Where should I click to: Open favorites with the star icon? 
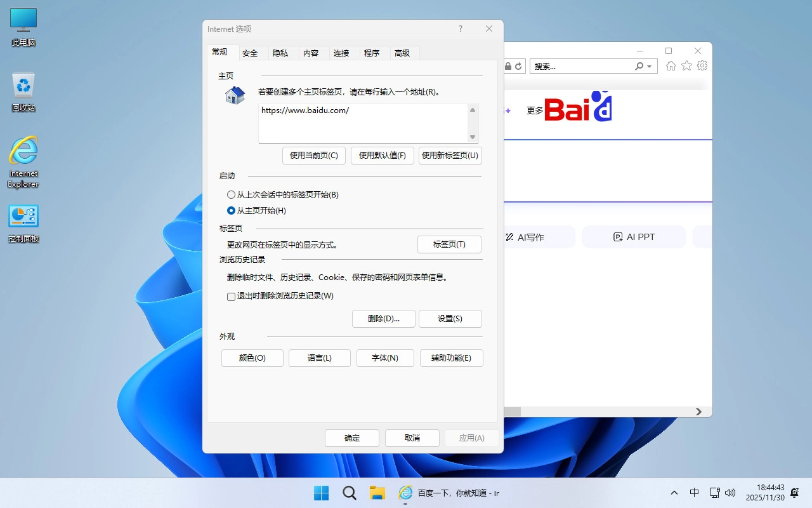(x=686, y=65)
